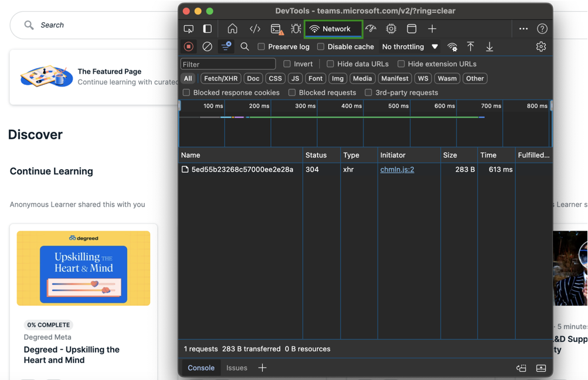This screenshot has width=588, height=380.
Task: Sort requests by Size column header
Action: (x=459, y=155)
